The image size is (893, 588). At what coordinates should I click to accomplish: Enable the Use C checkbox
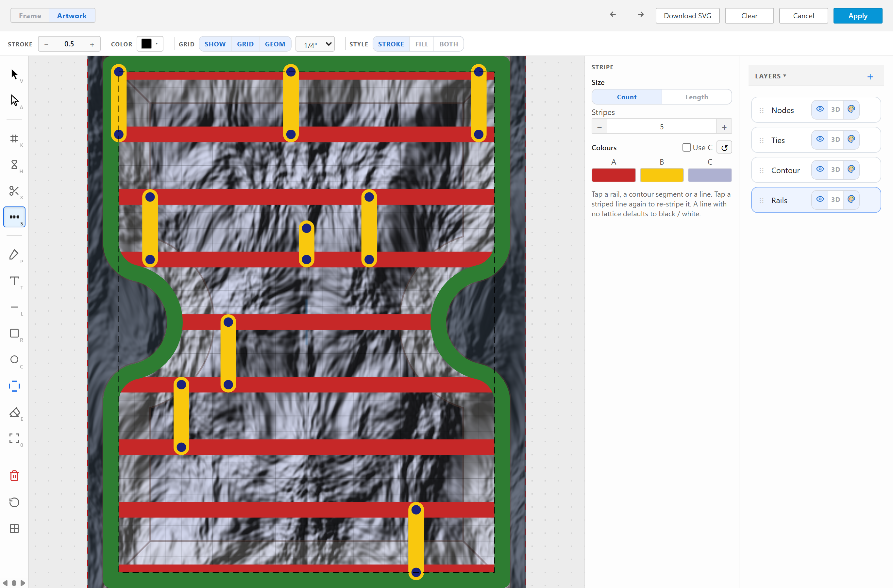[x=686, y=147]
